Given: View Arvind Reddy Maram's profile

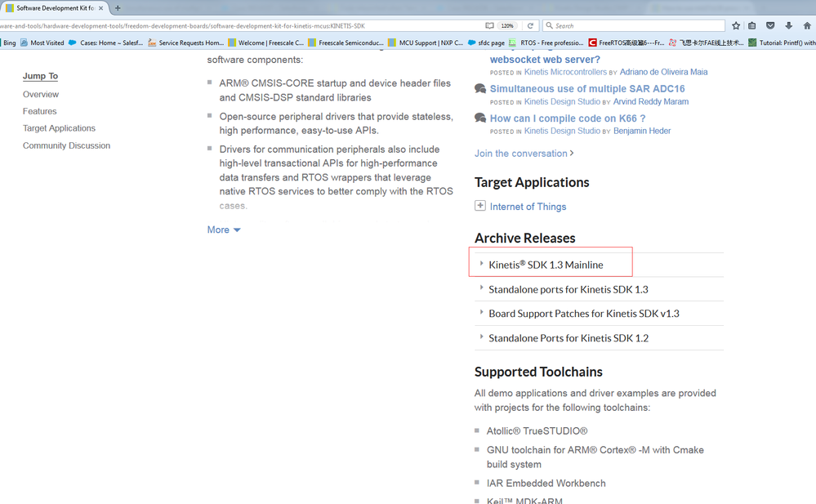Looking at the screenshot, I should point(650,101).
